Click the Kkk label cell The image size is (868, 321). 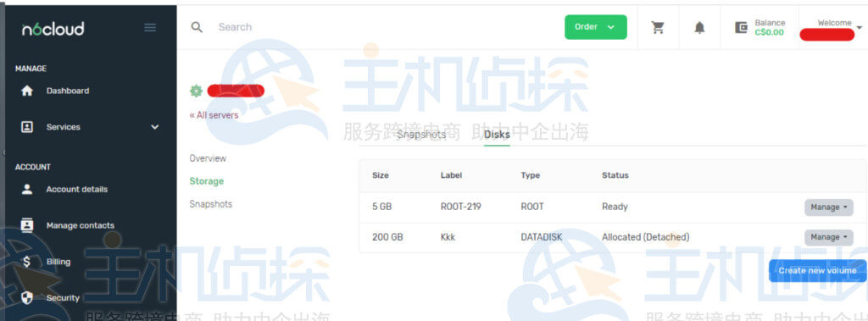pyautogui.click(x=448, y=237)
